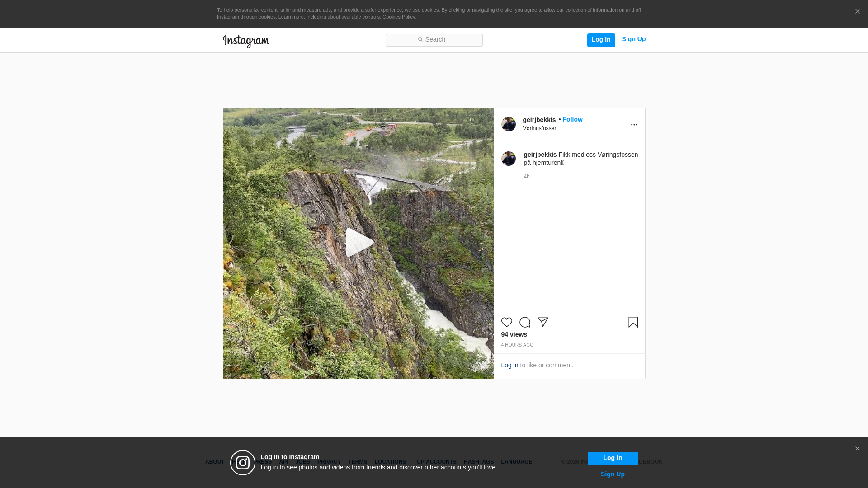Open the Sign Up link in header
Viewport: 868px width, 488px height.
pos(633,39)
